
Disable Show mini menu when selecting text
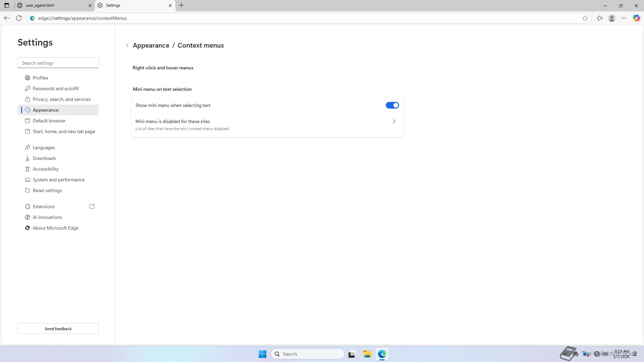pos(392,105)
